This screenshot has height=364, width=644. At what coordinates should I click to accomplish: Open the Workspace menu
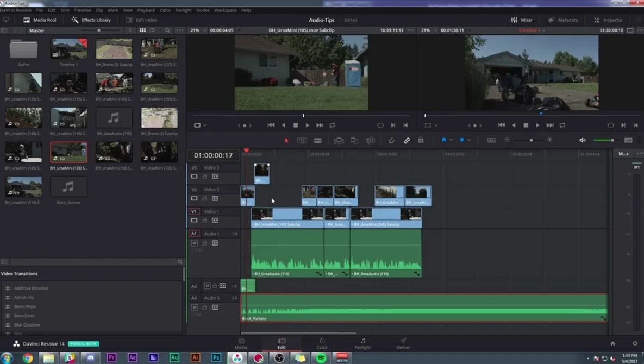(x=225, y=10)
